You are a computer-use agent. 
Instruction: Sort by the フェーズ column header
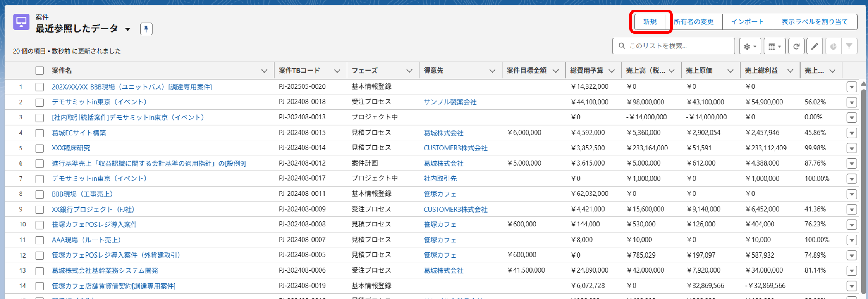click(x=364, y=71)
